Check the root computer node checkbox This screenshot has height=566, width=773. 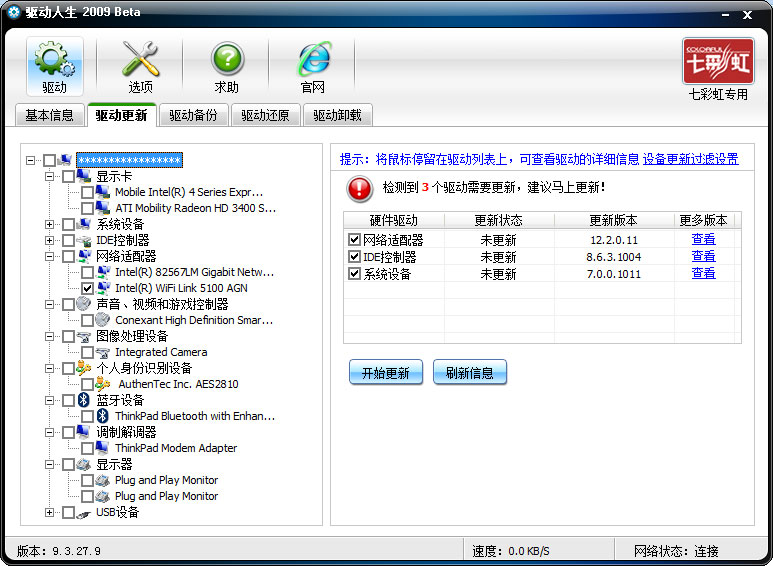coord(49,160)
